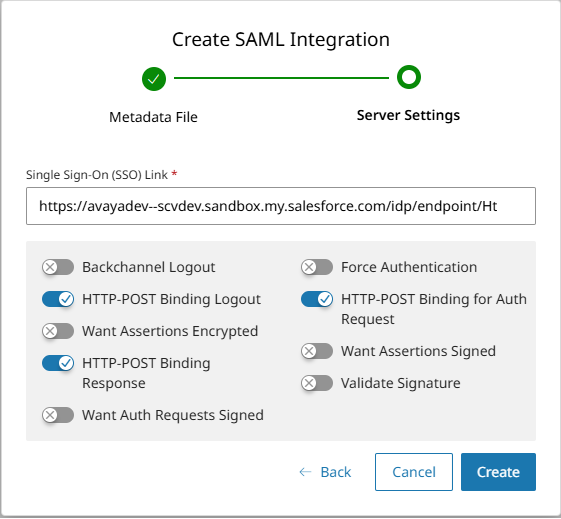The height and width of the screenshot is (519, 561).
Task: Click the completed Metadata File step checkmark
Action: tap(154, 79)
